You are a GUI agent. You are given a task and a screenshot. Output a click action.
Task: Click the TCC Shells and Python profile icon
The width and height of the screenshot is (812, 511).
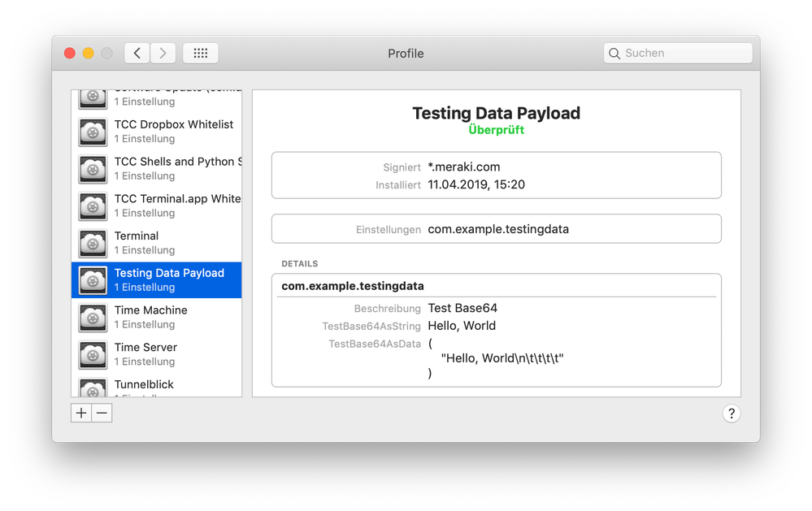[93, 169]
